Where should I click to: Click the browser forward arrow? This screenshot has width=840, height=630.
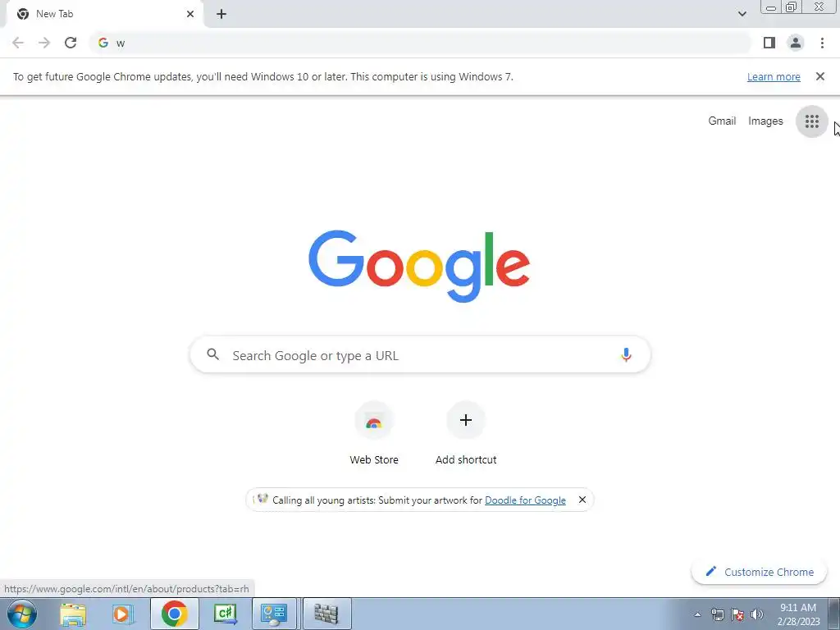point(44,43)
